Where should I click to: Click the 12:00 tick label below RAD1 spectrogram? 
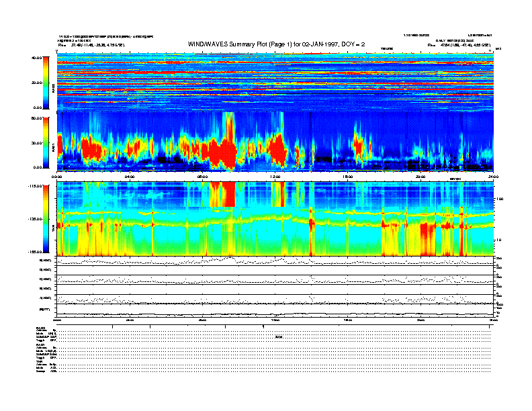coord(275,177)
